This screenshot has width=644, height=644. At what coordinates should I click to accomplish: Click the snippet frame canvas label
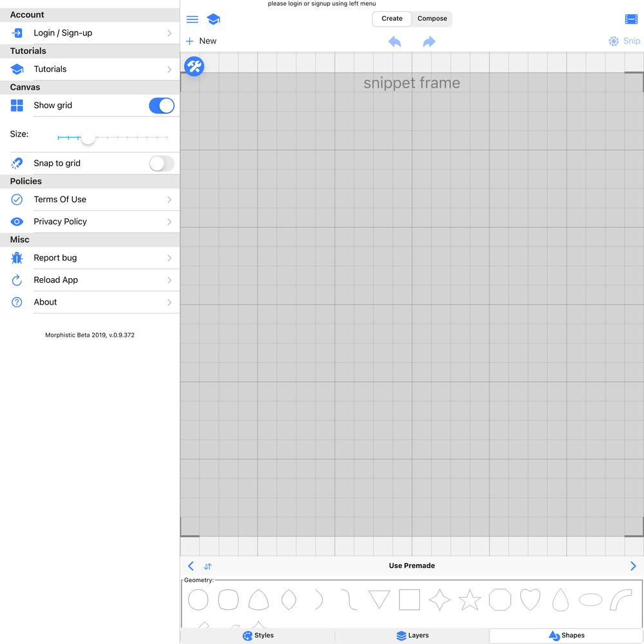tap(412, 83)
